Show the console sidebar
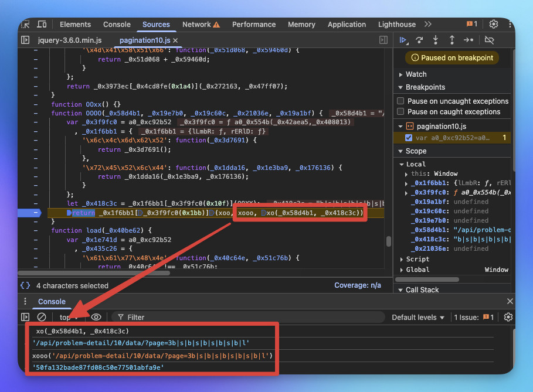Image resolution: width=533 pixels, height=392 pixels. (x=25, y=317)
